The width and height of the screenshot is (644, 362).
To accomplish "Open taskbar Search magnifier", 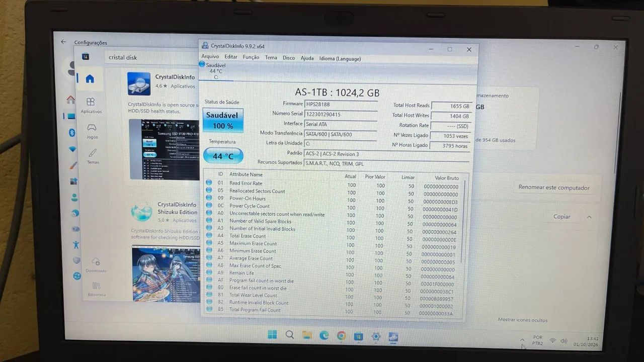I will click(290, 335).
